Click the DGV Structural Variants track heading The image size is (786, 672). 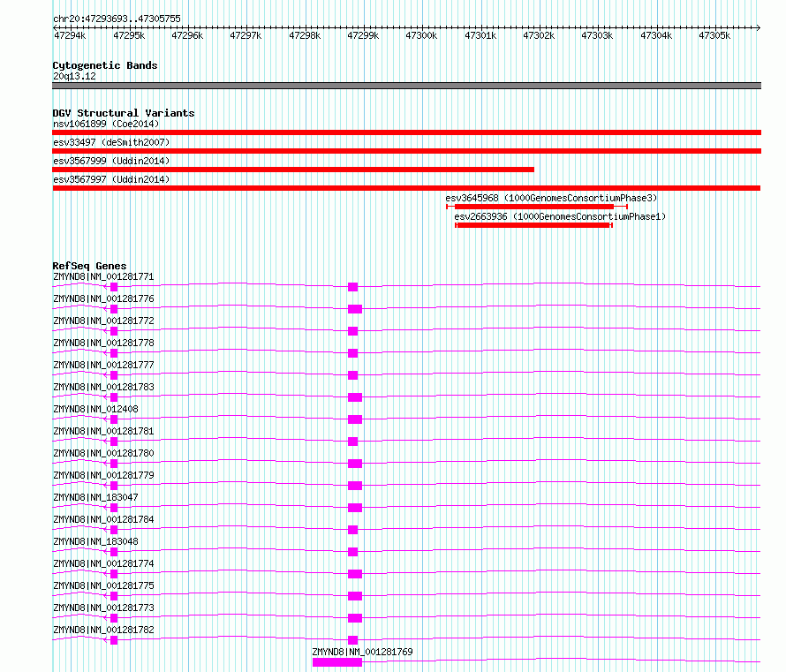(124, 113)
